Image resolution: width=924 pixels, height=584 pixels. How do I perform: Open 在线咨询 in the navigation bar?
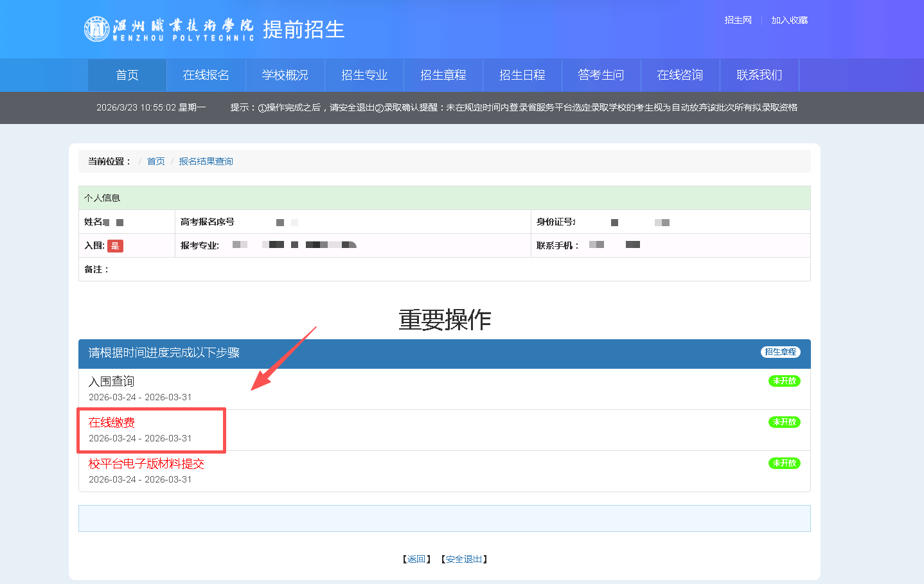680,75
